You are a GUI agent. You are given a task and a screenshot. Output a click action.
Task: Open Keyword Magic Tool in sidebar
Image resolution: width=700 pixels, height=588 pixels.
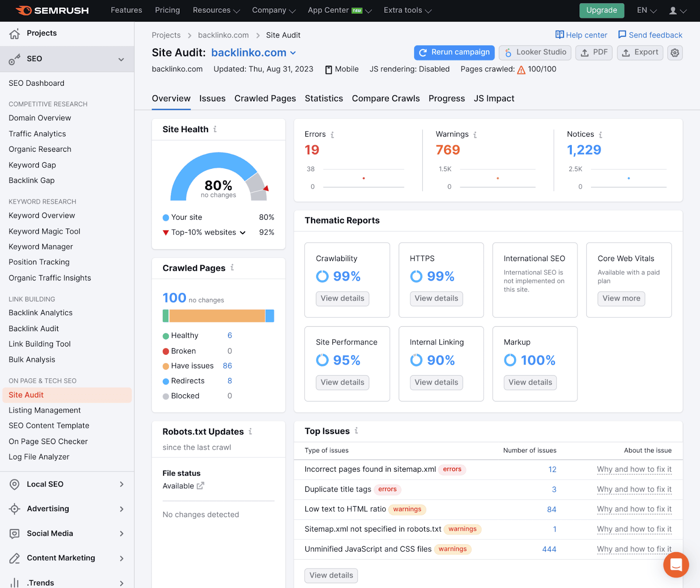45,231
